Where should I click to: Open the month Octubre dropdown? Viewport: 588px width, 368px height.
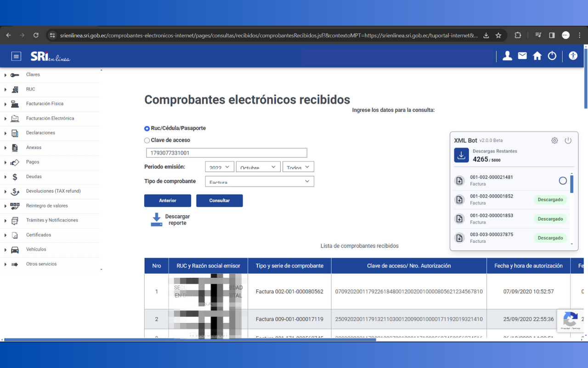[258, 167]
